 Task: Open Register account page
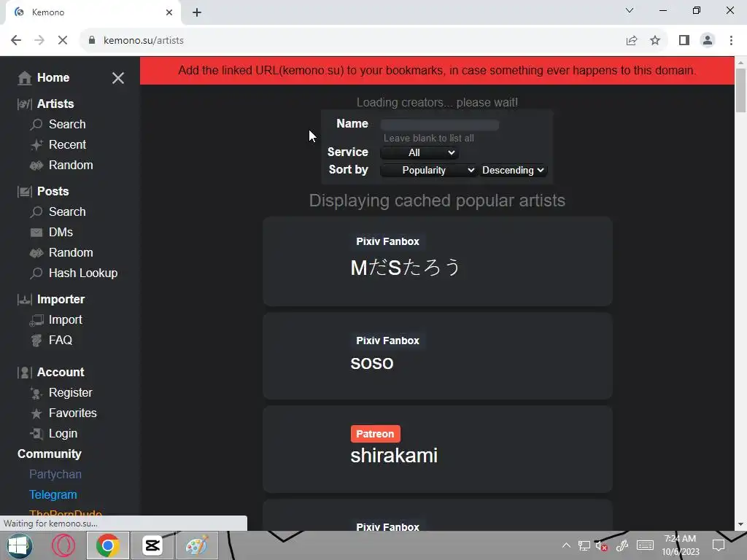coord(71,393)
